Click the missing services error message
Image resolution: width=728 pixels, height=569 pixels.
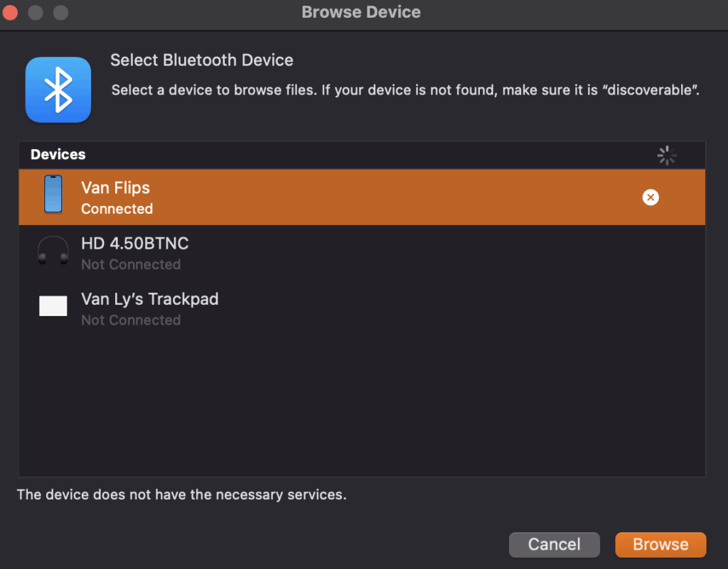181,494
